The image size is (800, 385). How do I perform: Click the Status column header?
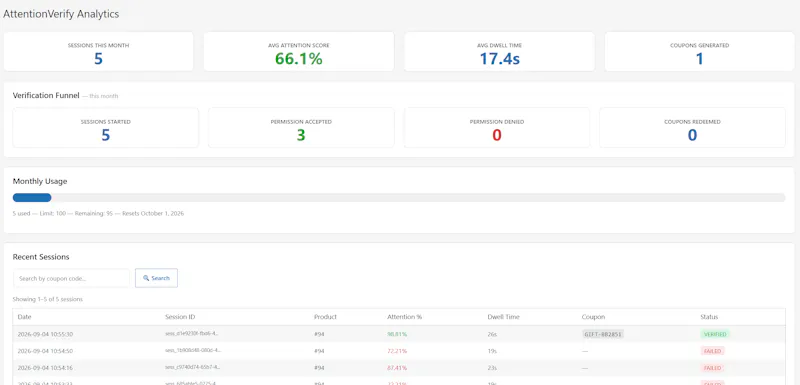[x=709, y=317]
